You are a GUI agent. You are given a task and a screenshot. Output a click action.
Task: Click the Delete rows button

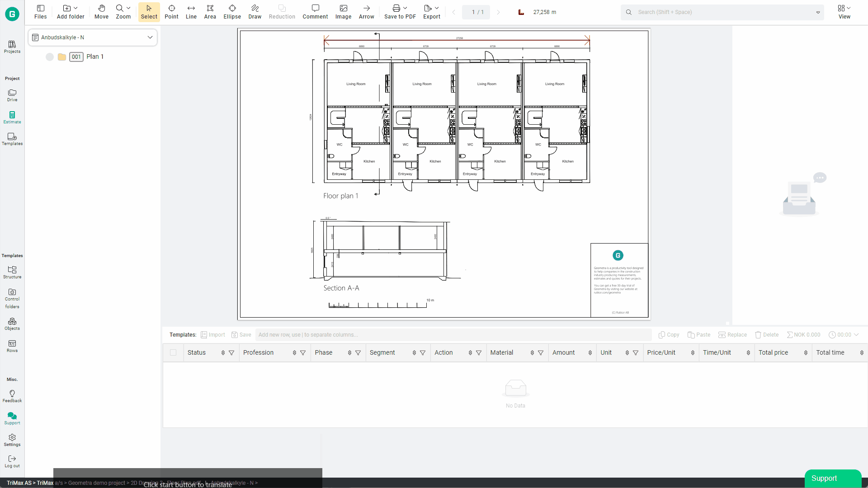click(767, 335)
